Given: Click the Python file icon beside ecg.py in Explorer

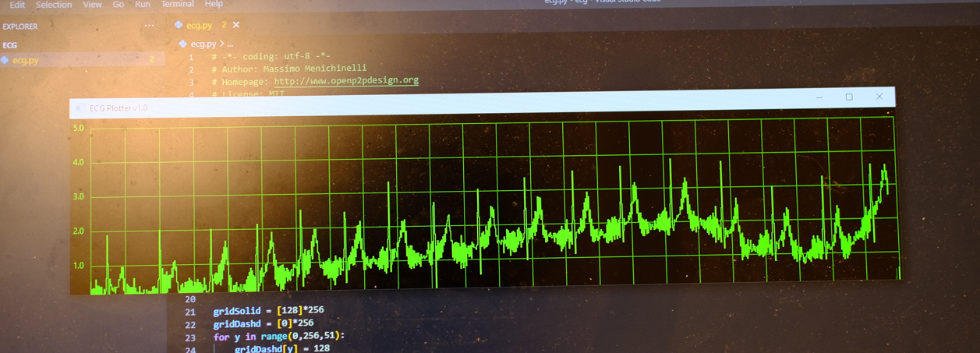Looking at the screenshot, I should [x=5, y=60].
